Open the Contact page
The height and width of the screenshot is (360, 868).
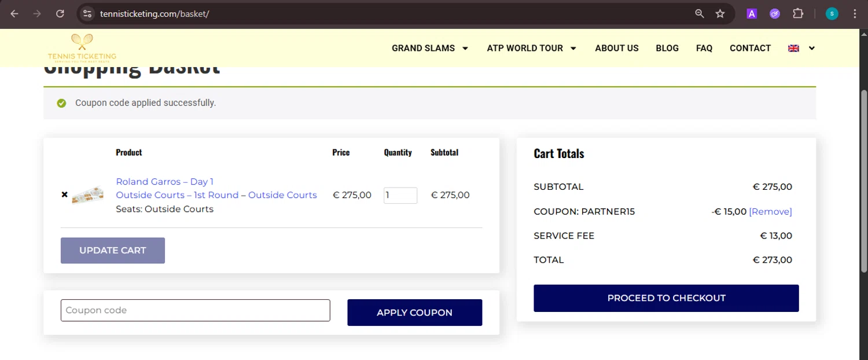[750, 48]
